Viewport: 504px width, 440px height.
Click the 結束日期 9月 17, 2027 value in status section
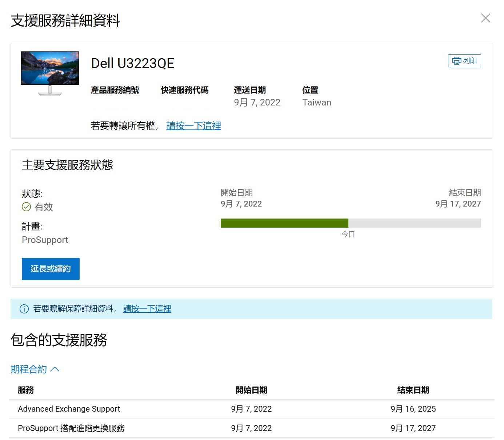tap(458, 204)
